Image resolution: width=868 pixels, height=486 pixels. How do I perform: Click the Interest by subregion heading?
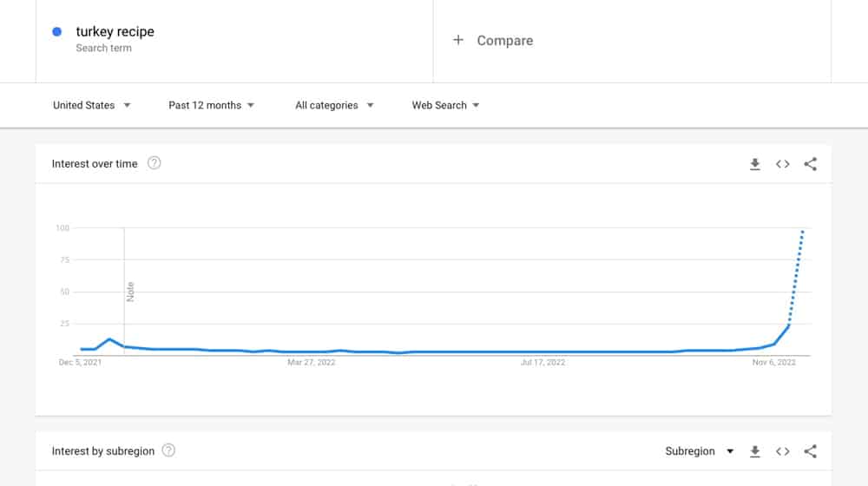point(103,451)
